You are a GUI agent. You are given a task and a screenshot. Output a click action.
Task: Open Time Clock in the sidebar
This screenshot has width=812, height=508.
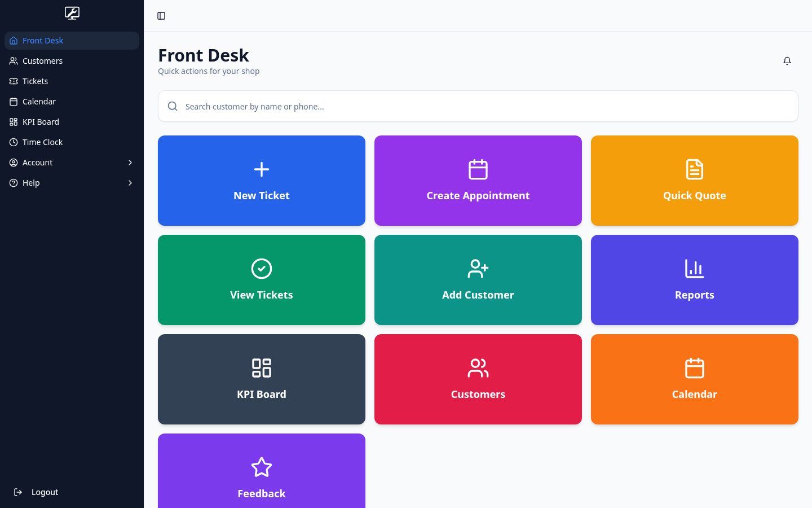pyautogui.click(x=72, y=142)
